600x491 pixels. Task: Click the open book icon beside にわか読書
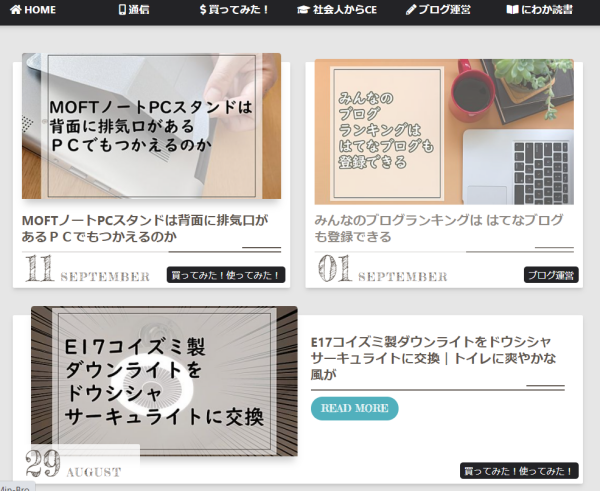pos(512,10)
